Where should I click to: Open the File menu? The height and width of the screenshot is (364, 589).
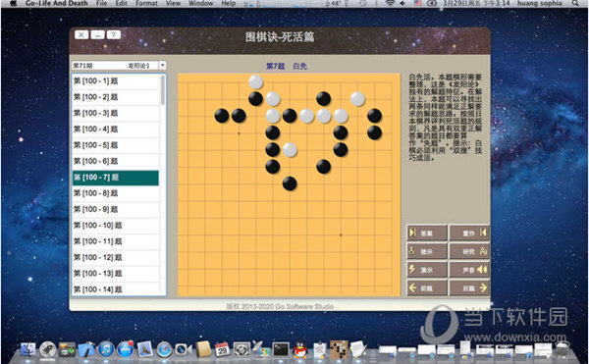tap(101, 3)
